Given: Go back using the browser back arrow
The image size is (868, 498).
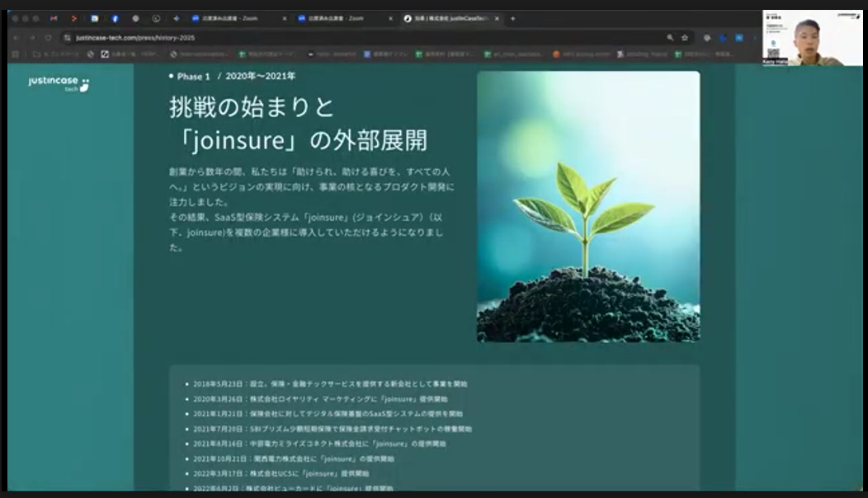Looking at the screenshot, I should coord(17,37).
